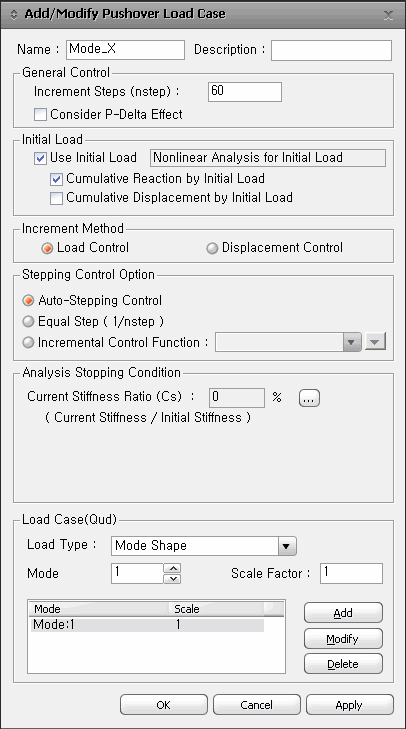Click the Mode spinner down arrow
The width and height of the screenshot is (406, 729).
[173, 578]
